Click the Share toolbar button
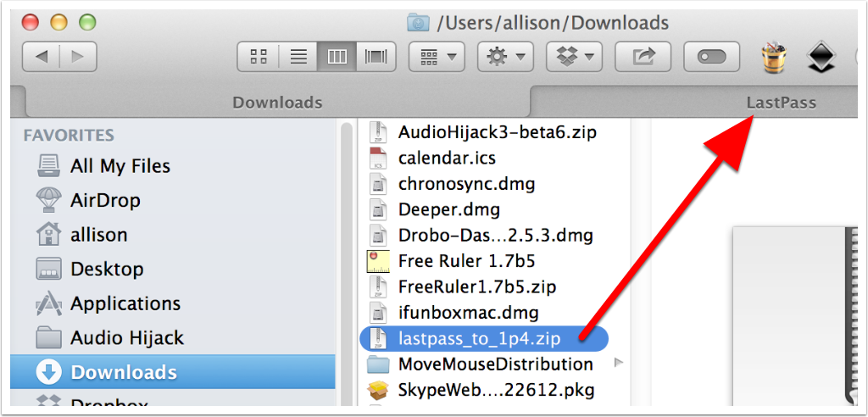 643,57
